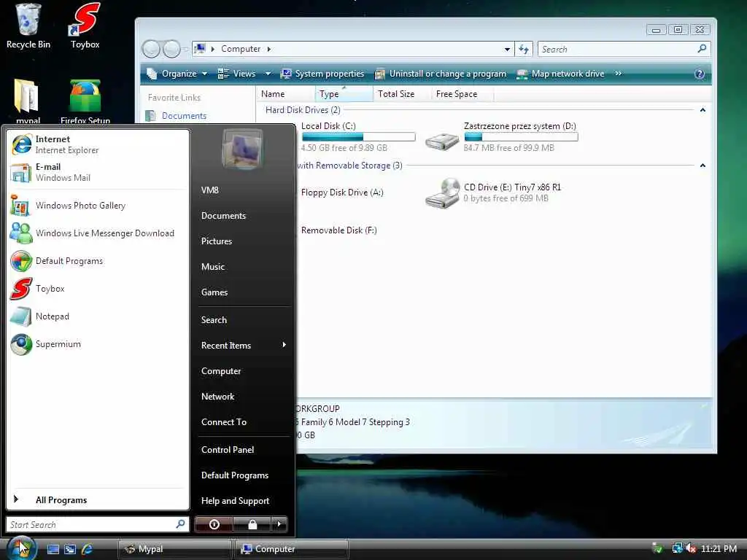Click the search magnifier in Explorer
Screen dimensions: 747x560
[702, 49]
